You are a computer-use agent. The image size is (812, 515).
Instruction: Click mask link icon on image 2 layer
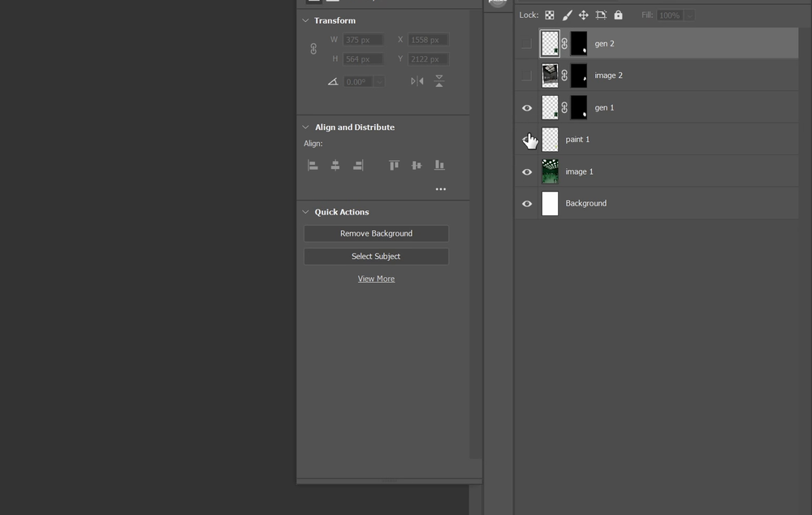pyautogui.click(x=564, y=76)
